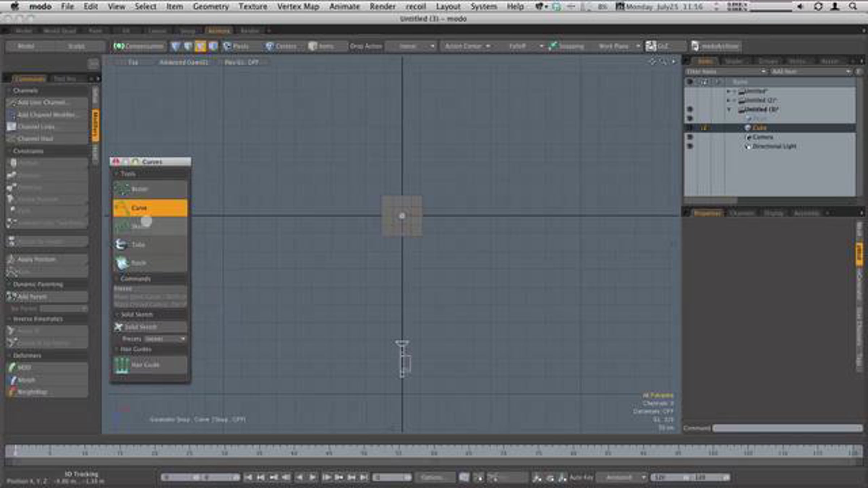This screenshot has height=488, width=868.
Task: Toggle visibility of the Cube item
Action: pos(690,128)
